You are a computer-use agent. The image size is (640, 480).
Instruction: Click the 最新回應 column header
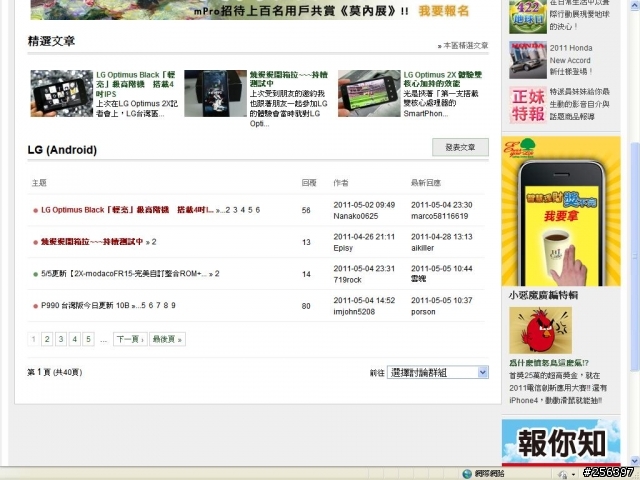426,183
